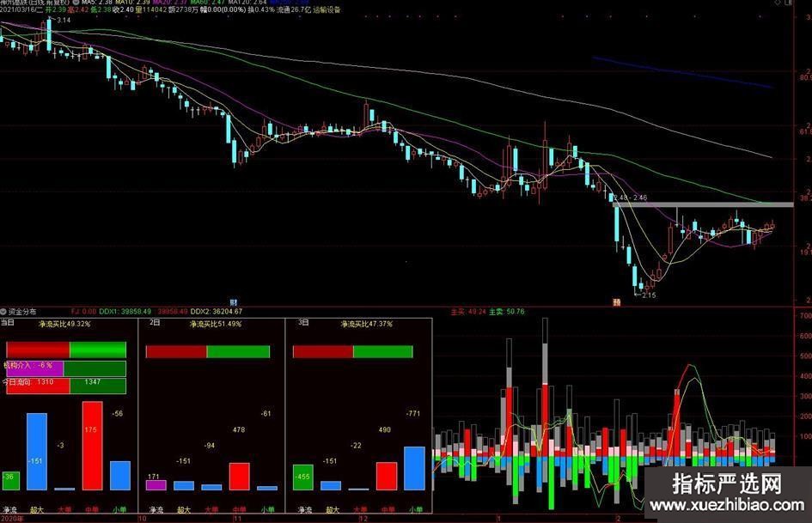This screenshot has height=523, width=812.
Task: Click the 3.14 high price label
Action: tap(64, 21)
